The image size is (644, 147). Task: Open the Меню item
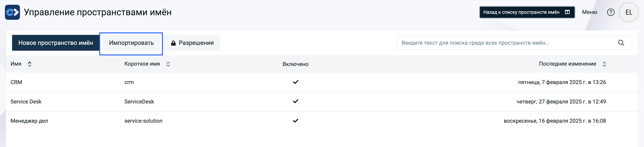(x=590, y=12)
